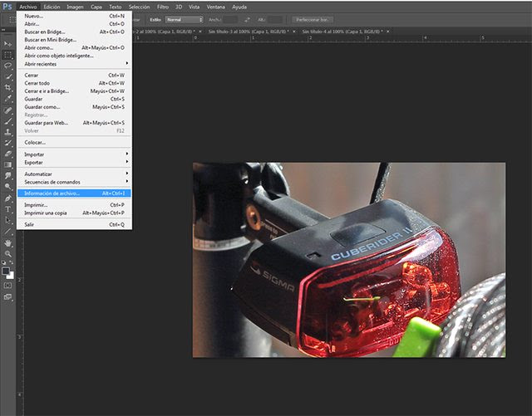Select the Blur/Smudge tool

(x=7, y=176)
